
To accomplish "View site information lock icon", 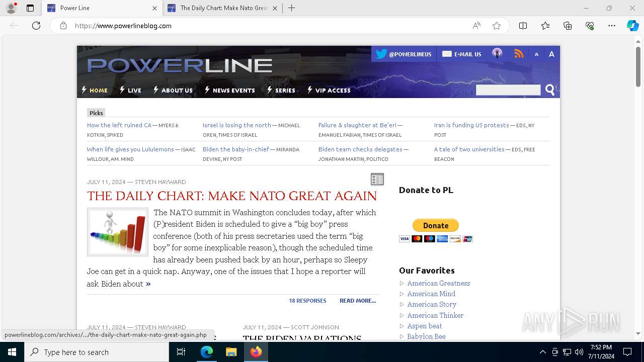I will [x=63, y=26].
